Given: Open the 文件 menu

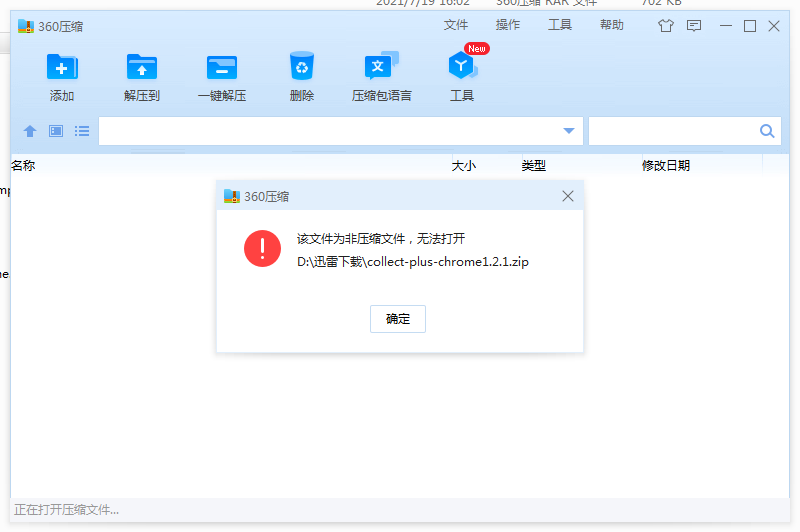Looking at the screenshot, I should click(x=456, y=25).
